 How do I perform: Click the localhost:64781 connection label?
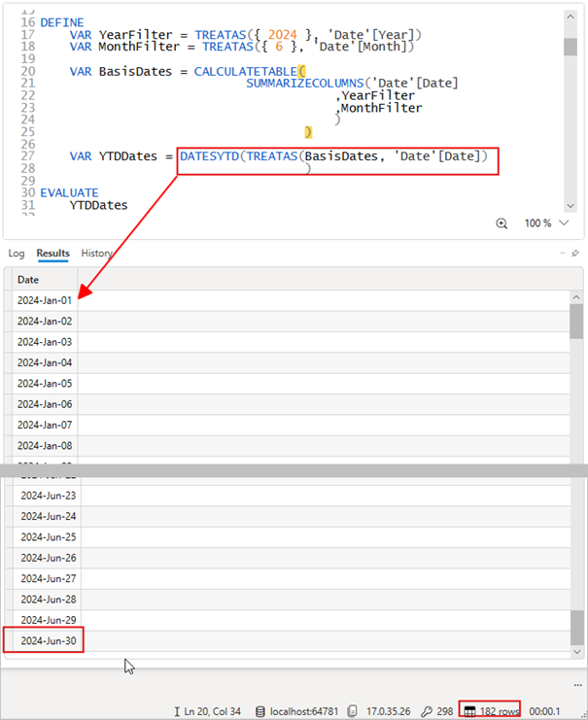304,711
